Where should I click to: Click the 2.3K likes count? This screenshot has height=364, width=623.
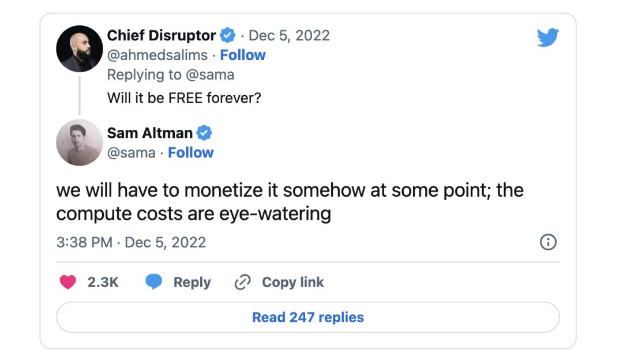pos(103,282)
